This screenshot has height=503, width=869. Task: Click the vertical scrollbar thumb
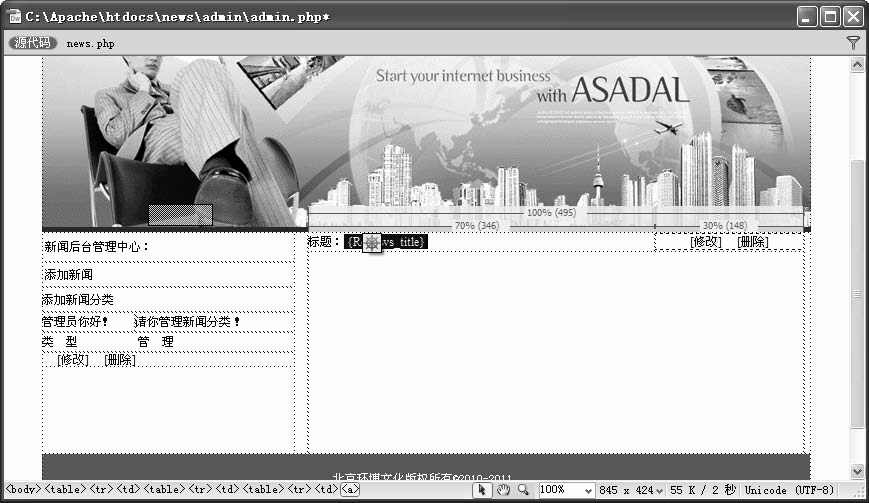(x=857, y=293)
